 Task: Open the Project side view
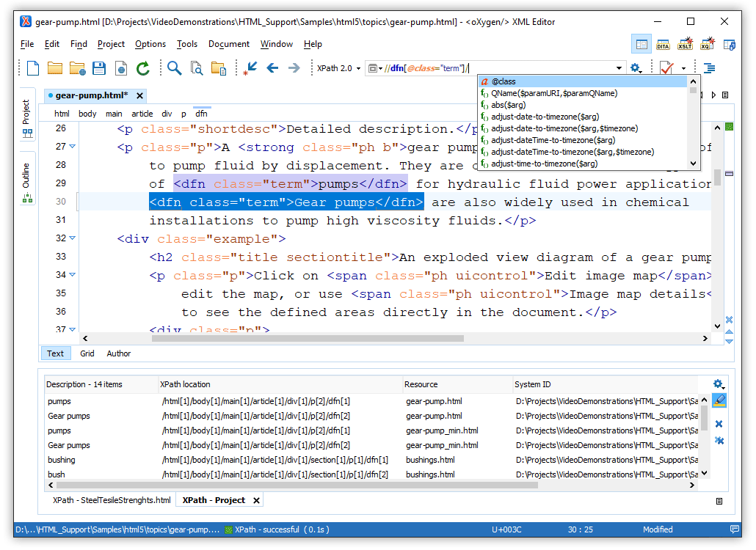26,114
